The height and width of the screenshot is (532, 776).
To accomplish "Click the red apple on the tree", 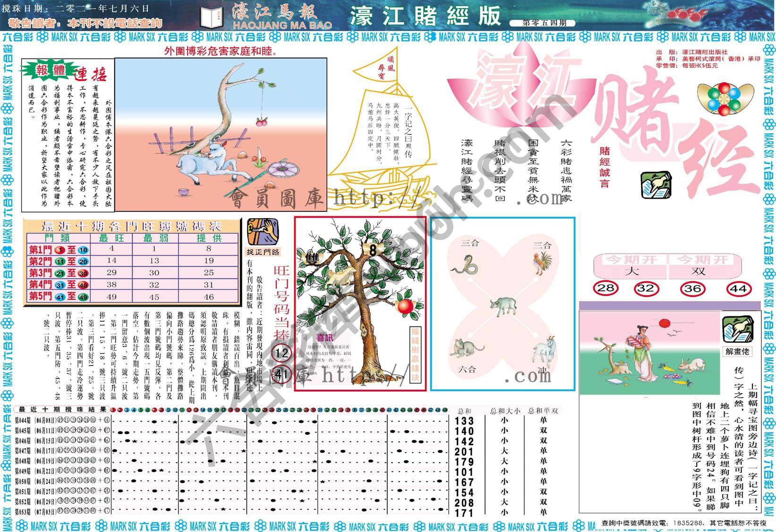I will pyautogui.click(x=405, y=306).
